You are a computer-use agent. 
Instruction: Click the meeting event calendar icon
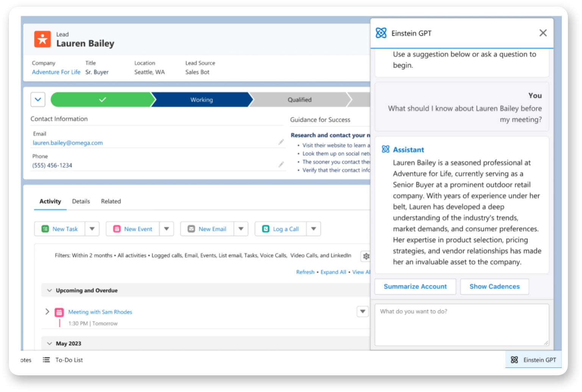(59, 312)
